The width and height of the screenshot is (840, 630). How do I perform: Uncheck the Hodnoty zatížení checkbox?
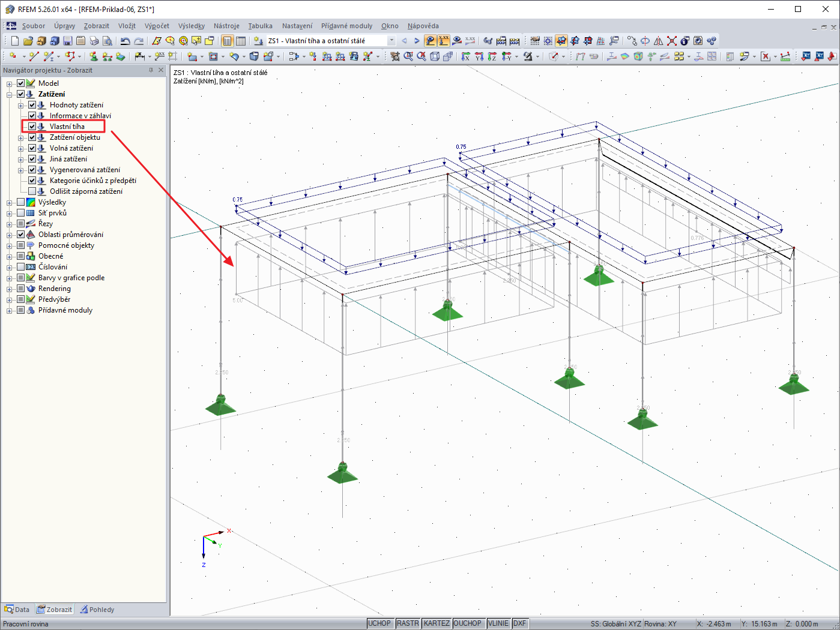point(32,105)
